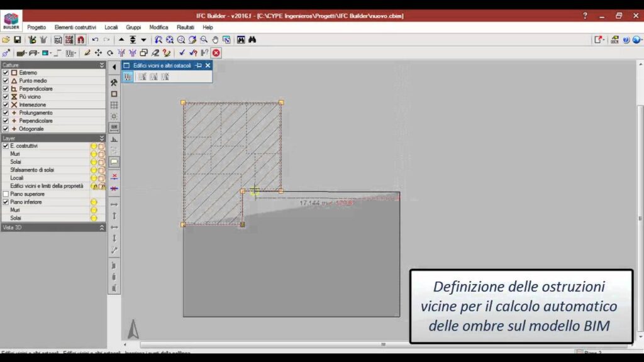
Task: Open the Progetto menu
Action: [x=36, y=28]
